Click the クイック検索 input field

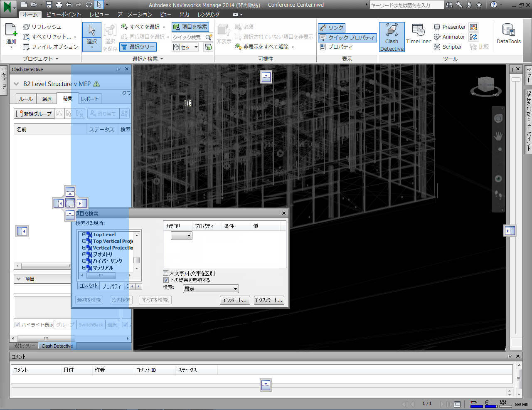tap(187, 37)
